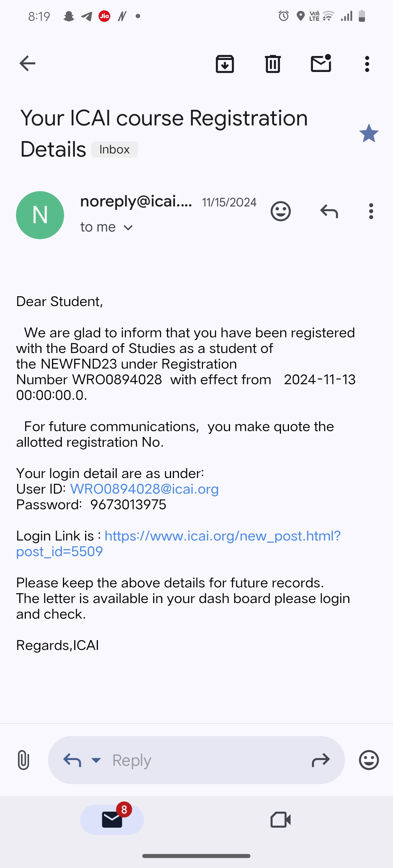The image size is (393, 868).
Task: Open emoji picker in bottom bar
Action: [369, 760]
